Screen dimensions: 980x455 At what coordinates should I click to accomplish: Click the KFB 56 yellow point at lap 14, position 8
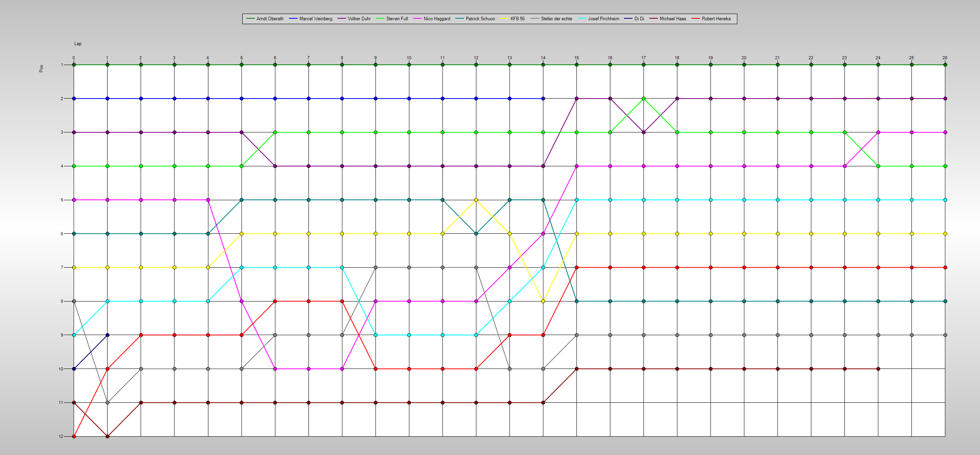point(543,301)
